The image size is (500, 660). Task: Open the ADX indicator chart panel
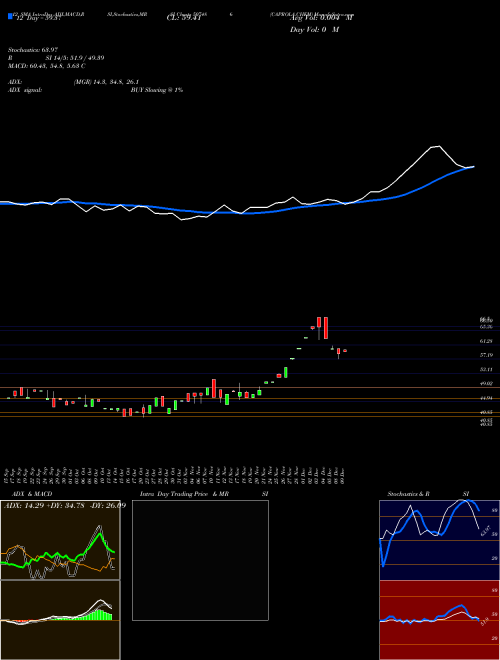[x=60, y=540]
